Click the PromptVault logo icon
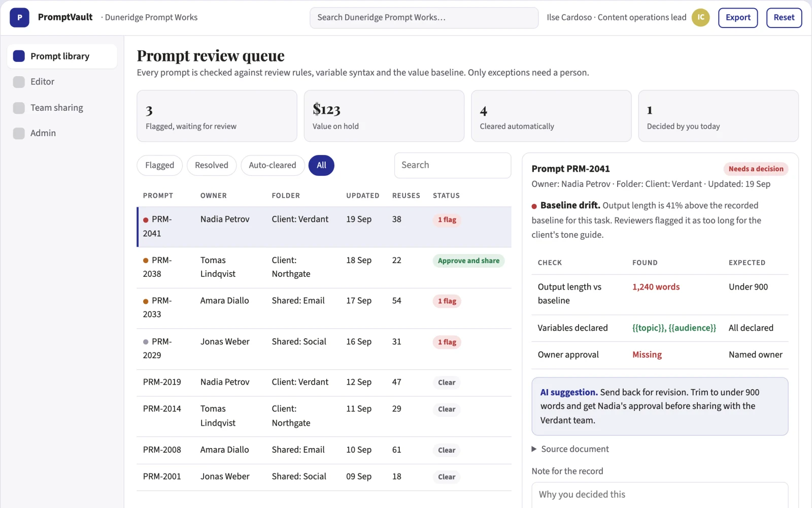This screenshot has width=812, height=508. [x=19, y=17]
